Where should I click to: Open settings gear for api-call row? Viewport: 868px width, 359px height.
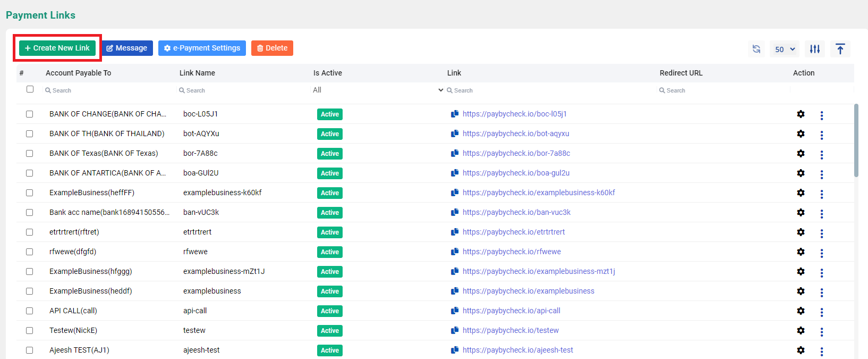(x=801, y=311)
